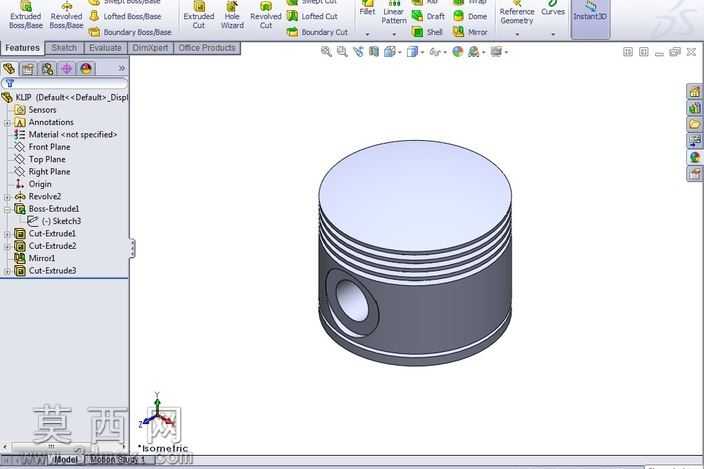Select the Revolved Boss/Base tool
The width and height of the screenshot is (704, 469).
(x=66, y=16)
